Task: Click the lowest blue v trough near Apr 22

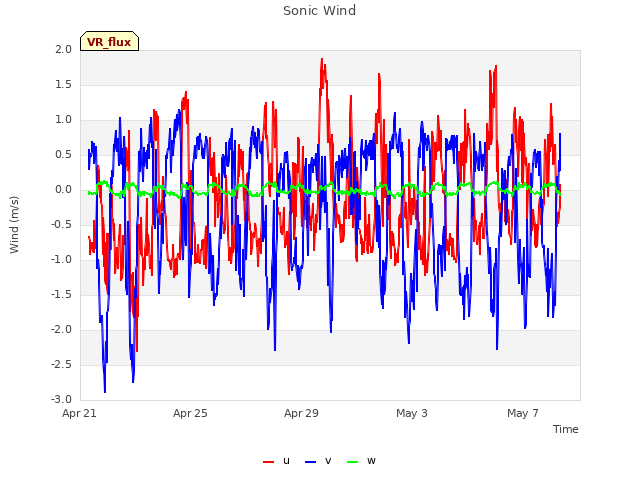Action: 105,391
